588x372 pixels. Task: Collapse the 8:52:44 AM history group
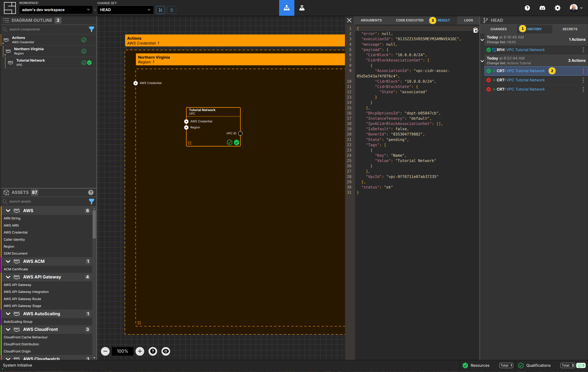(482, 61)
